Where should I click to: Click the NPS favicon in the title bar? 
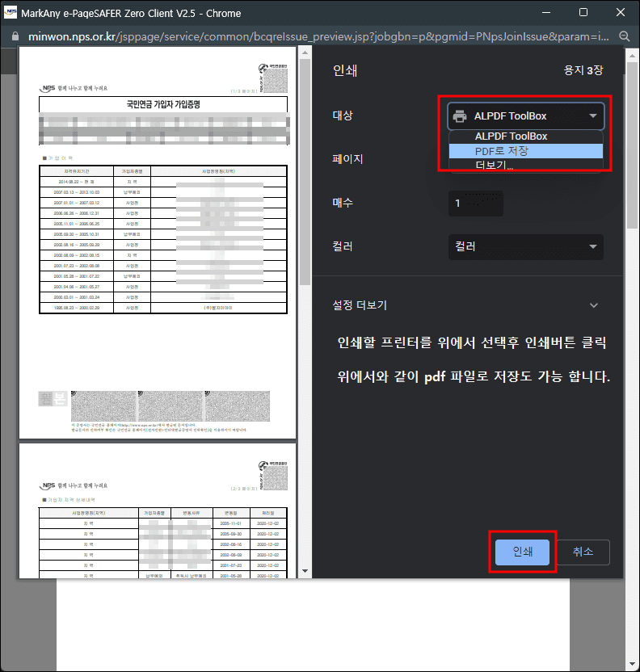11,12
